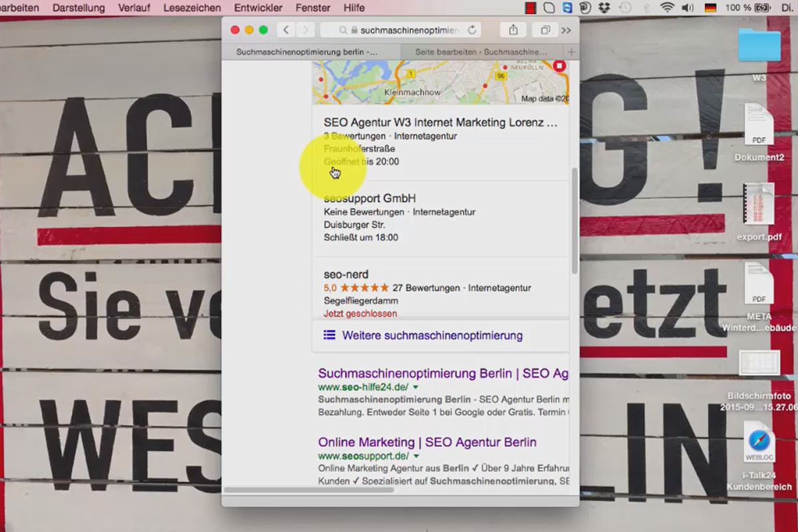Open Online Marketing SEO Agentur Berlin result
Screen dimensions: 798x532
tap(427, 442)
